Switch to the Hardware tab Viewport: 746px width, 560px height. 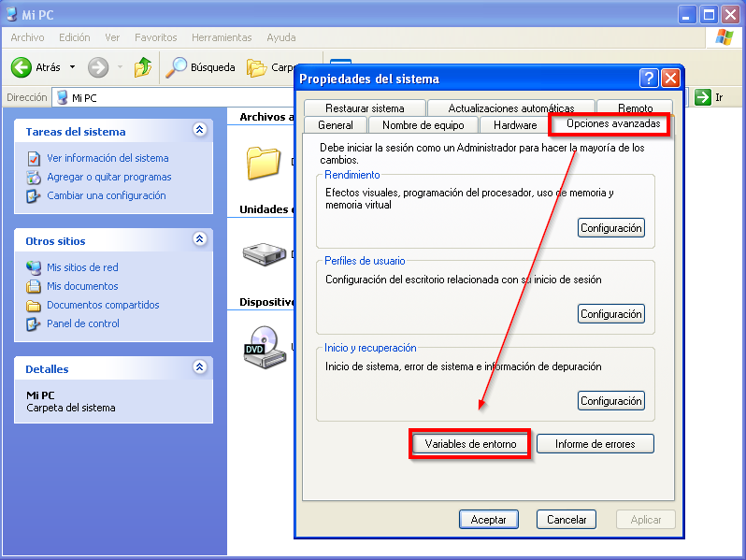(515, 125)
